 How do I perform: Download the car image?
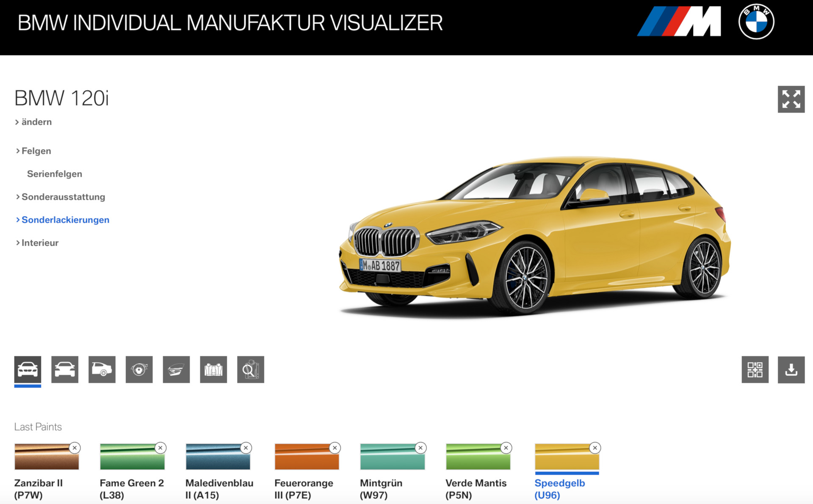pos(791,369)
